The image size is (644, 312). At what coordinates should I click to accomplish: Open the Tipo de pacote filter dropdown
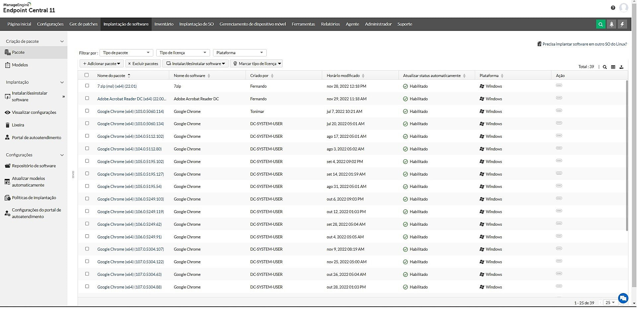[x=126, y=53]
